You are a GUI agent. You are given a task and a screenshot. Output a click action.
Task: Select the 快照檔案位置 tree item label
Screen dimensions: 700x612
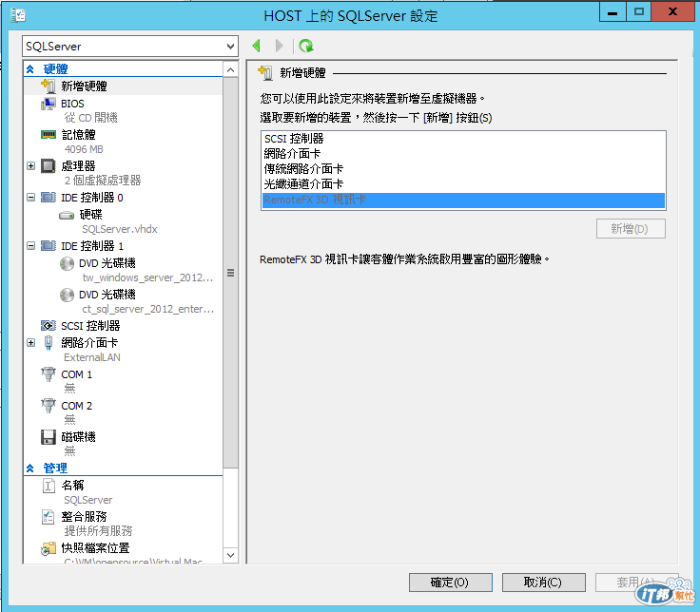point(95,548)
